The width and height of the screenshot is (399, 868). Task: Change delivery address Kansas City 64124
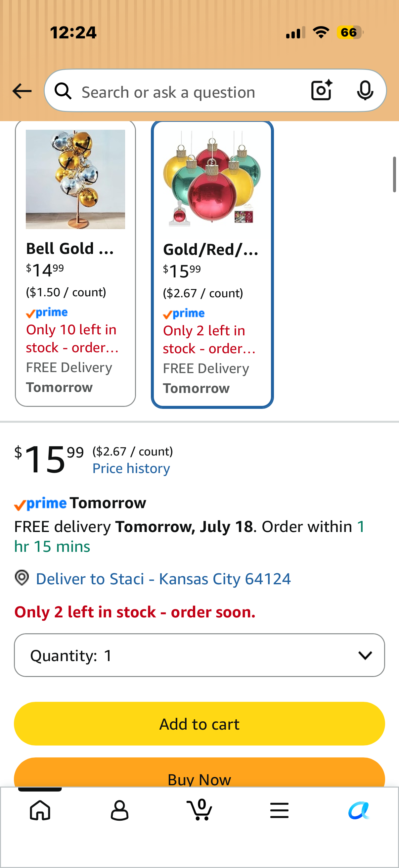click(x=163, y=579)
